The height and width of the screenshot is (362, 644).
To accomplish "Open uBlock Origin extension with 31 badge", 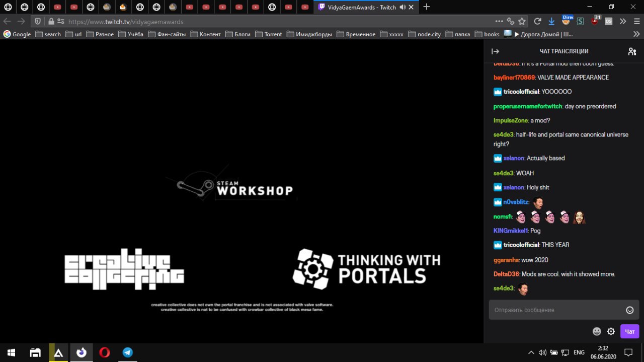I will [595, 21].
